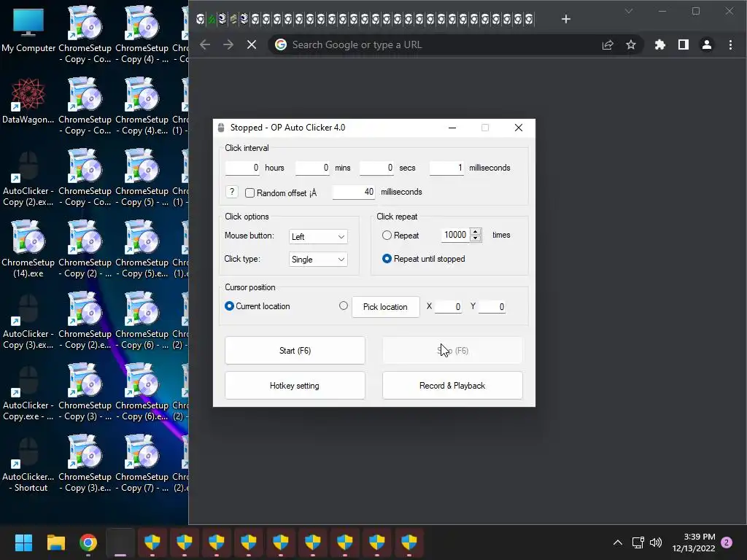Open the Windows Start menu

click(23, 542)
